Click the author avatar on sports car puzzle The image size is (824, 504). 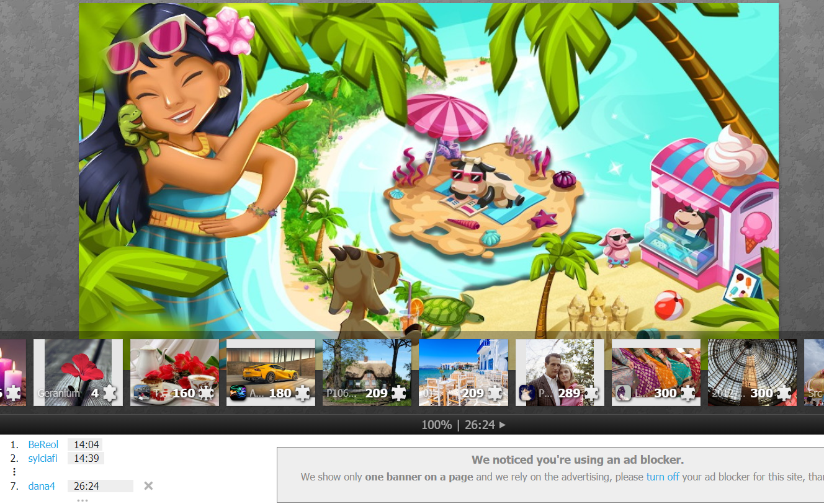(x=238, y=393)
